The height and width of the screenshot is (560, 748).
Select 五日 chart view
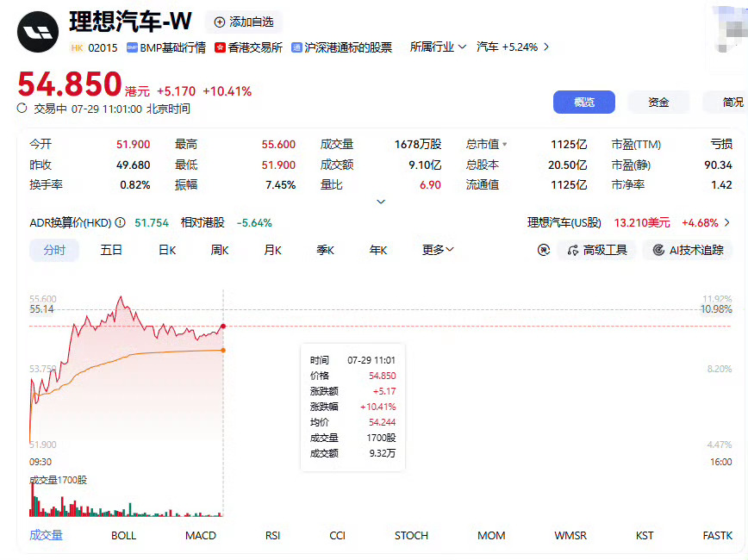click(111, 250)
